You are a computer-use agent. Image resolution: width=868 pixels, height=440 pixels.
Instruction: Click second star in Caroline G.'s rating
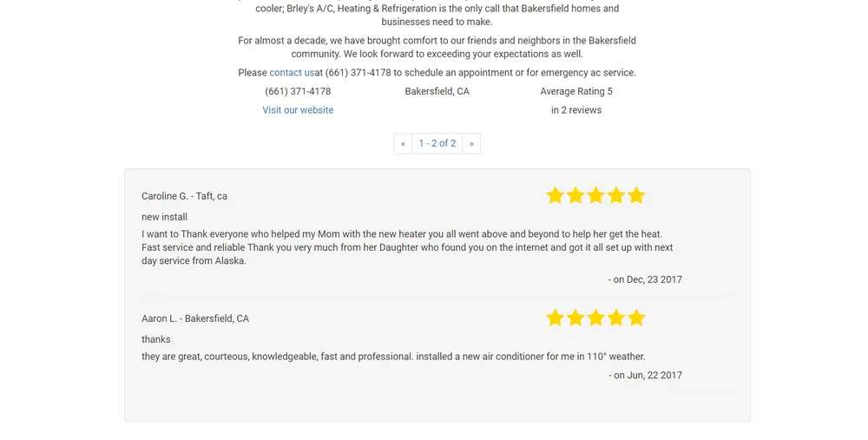[x=575, y=196]
